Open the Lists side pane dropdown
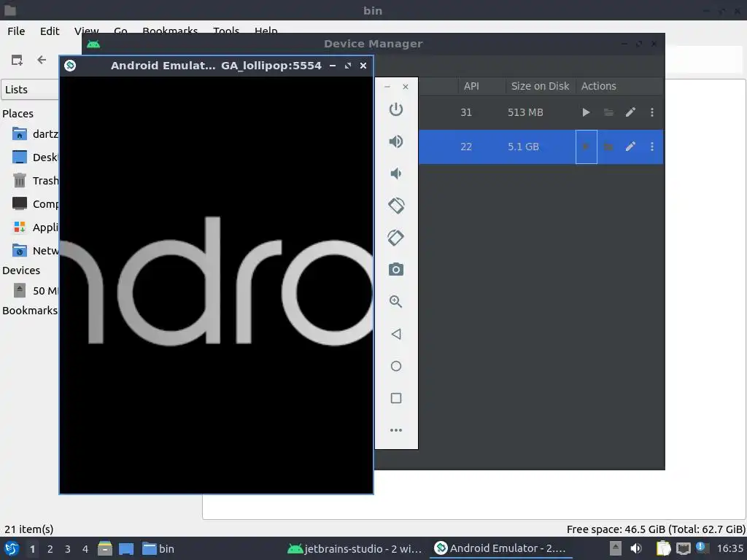This screenshot has width=747, height=560. click(30, 90)
